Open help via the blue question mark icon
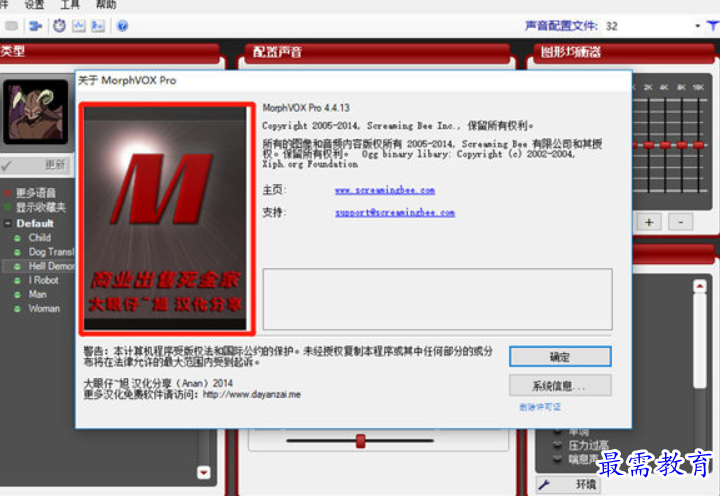The width and height of the screenshot is (720, 496). point(123,26)
